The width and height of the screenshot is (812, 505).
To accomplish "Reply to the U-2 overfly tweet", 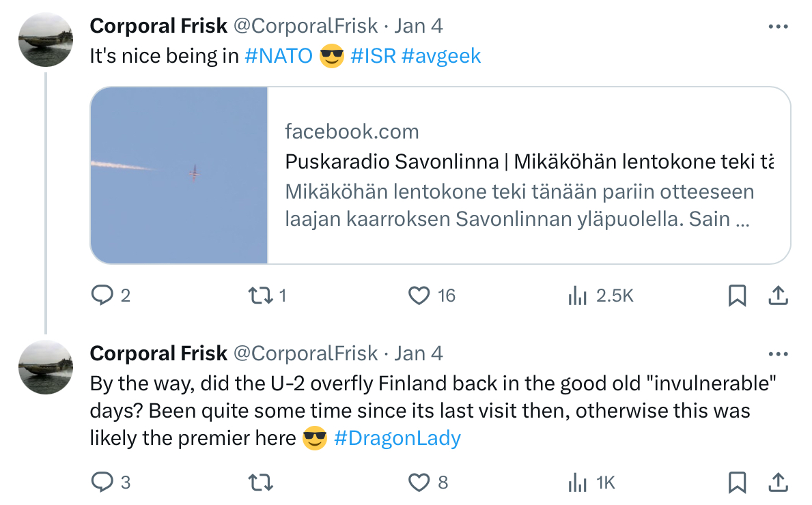I will coord(102,482).
